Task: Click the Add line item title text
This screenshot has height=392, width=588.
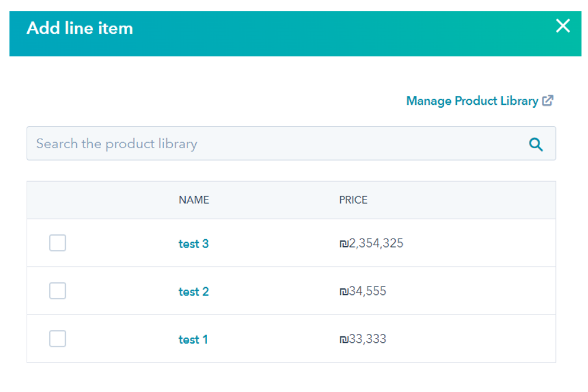Action: point(80,28)
